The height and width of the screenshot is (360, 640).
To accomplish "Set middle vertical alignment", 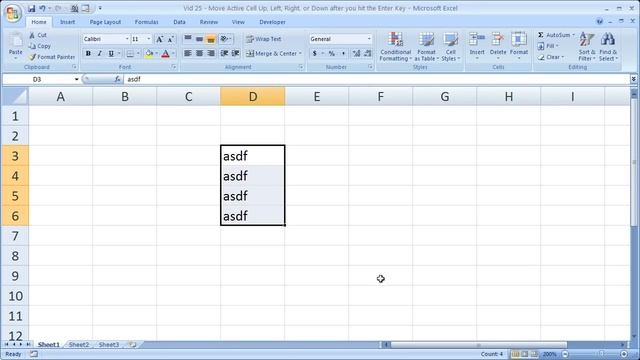I will click(199, 39).
